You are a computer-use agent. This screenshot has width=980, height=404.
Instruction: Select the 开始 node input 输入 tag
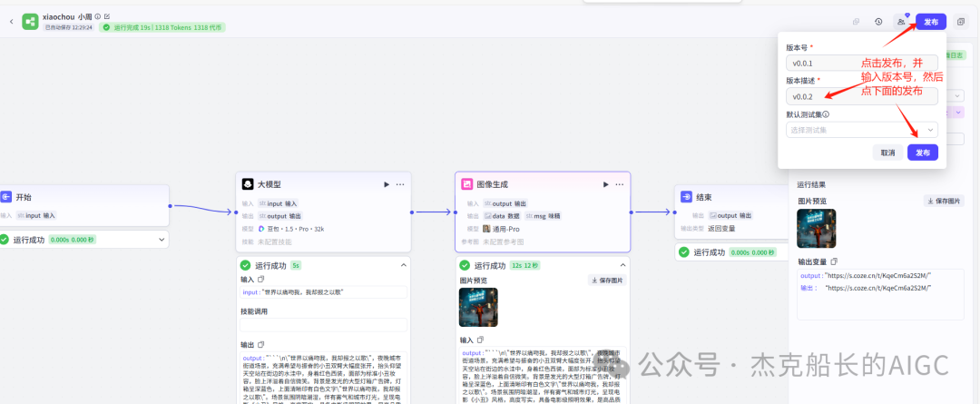click(36, 215)
